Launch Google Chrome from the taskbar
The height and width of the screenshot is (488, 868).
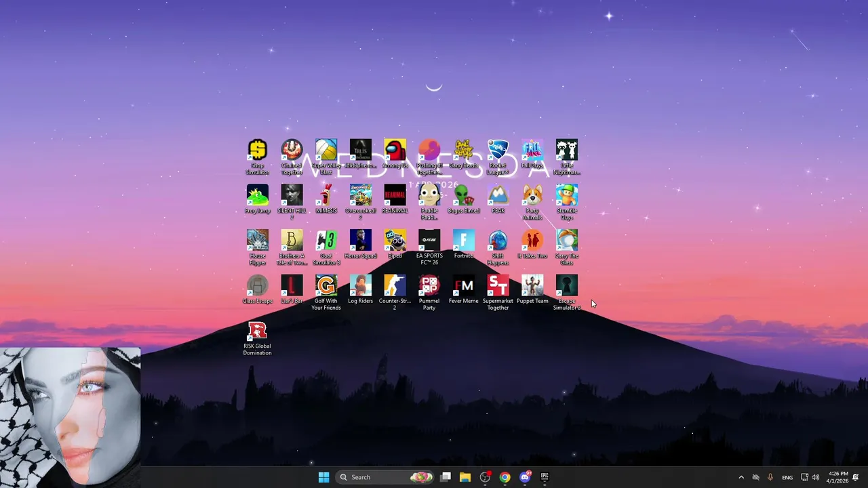click(505, 477)
